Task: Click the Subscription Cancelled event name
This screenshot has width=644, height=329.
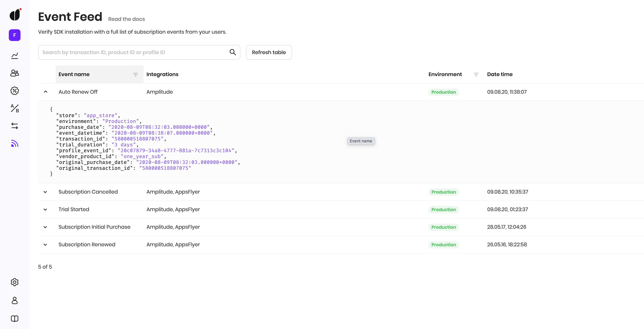Action: 88,192
